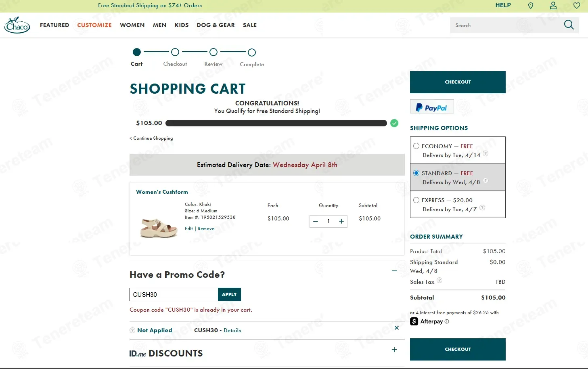Image resolution: width=588 pixels, height=369 pixels.
Task: Click the Checkout step circle
Action: (175, 52)
